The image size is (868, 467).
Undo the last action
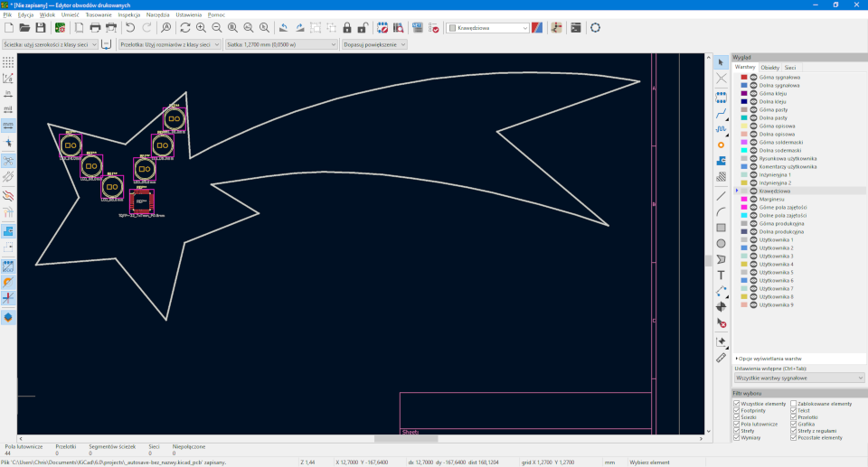point(130,28)
